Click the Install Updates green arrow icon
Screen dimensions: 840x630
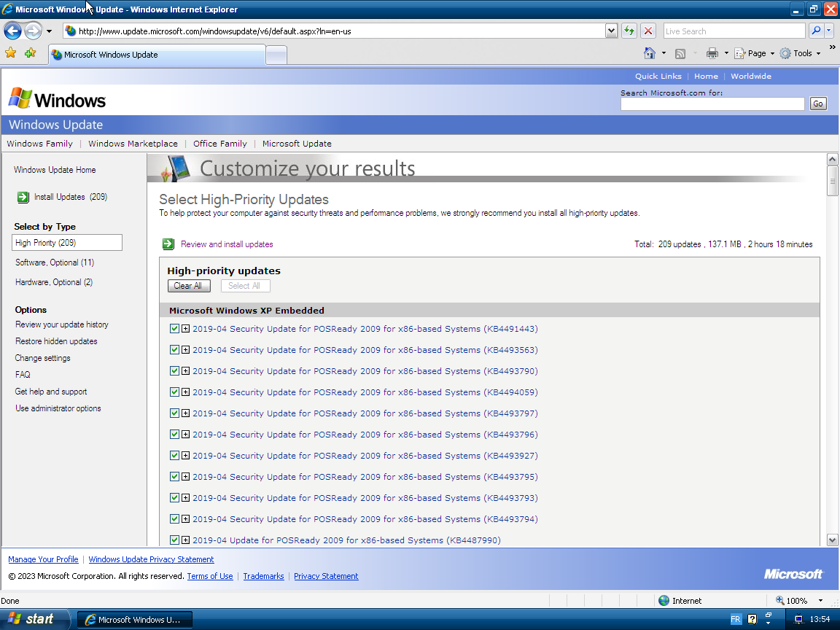pyautogui.click(x=23, y=197)
